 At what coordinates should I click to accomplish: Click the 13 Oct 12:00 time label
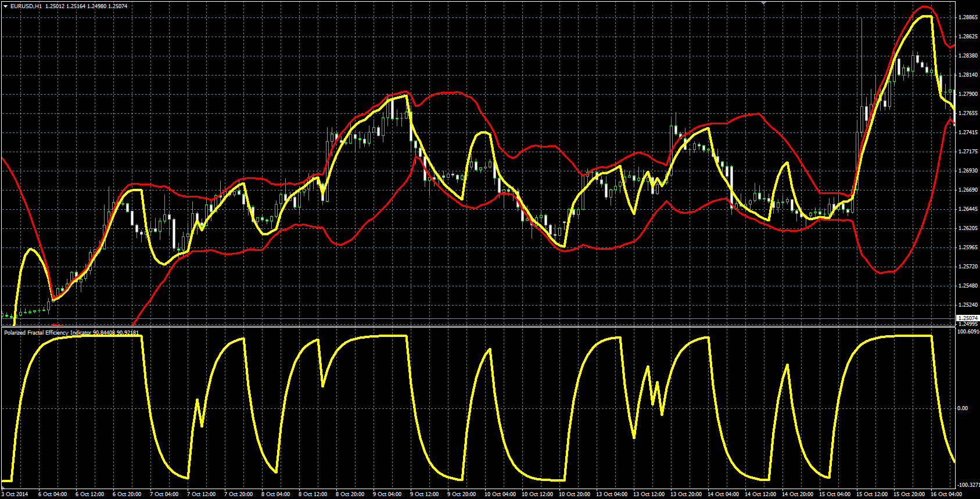point(649,494)
